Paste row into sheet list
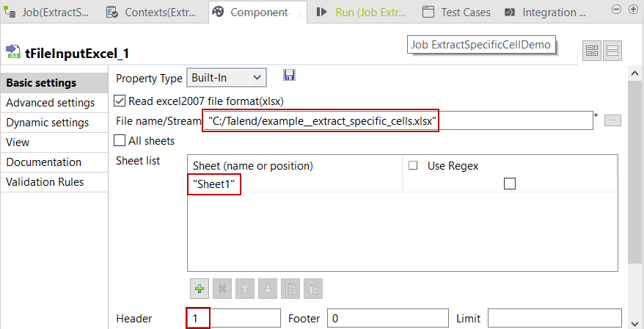The image size is (644, 329). tap(312, 289)
